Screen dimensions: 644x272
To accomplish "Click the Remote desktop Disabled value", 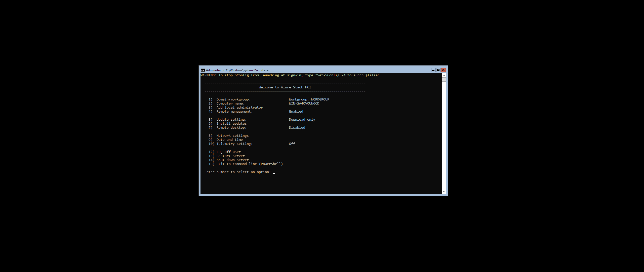I will tap(297, 128).
